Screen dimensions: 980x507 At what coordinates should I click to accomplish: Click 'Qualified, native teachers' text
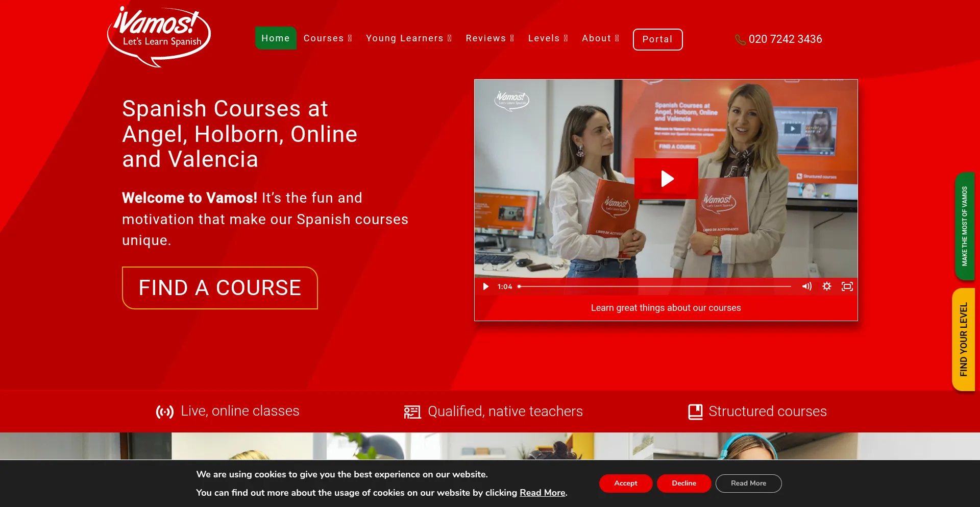click(505, 412)
